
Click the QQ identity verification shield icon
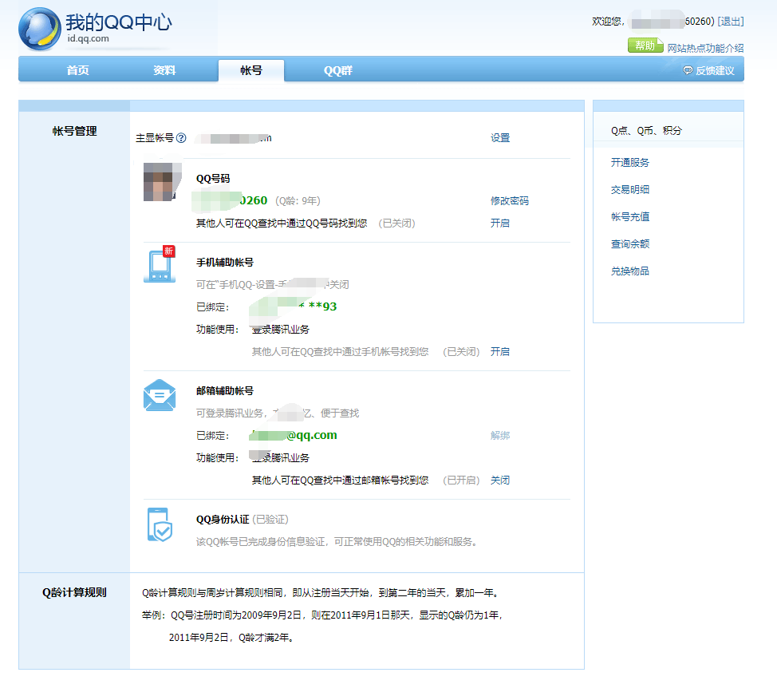coord(160,524)
